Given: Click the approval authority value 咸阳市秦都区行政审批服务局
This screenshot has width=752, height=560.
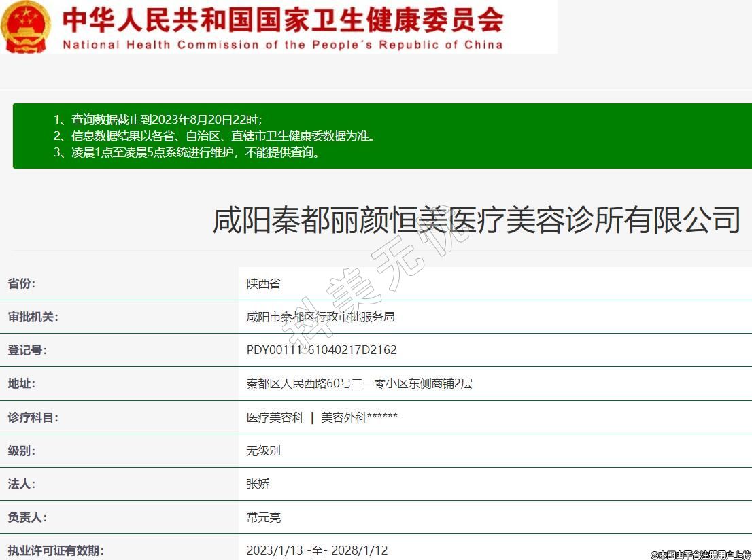Looking at the screenshot, I should pyautogui.click(x=320, y=317).
